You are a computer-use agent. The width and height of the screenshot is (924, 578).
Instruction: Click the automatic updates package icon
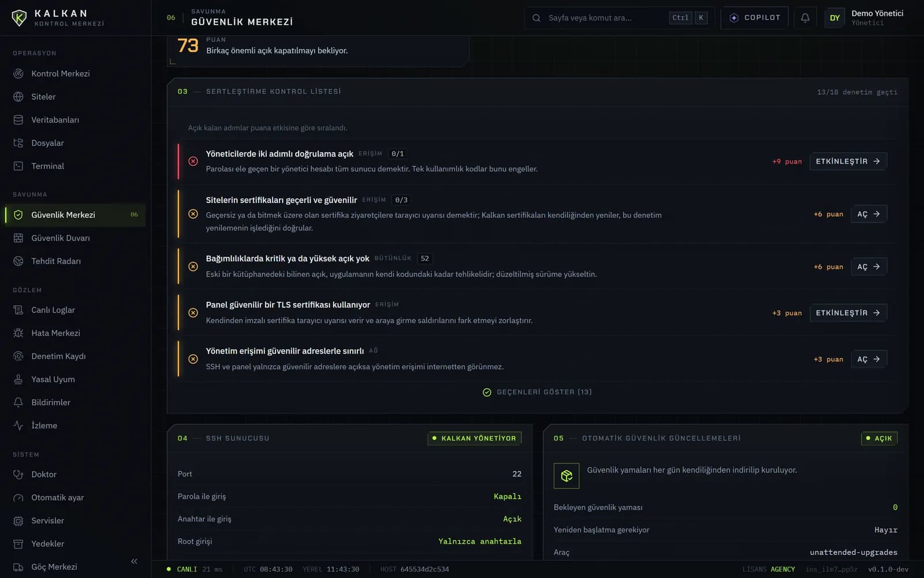(567, 476)
